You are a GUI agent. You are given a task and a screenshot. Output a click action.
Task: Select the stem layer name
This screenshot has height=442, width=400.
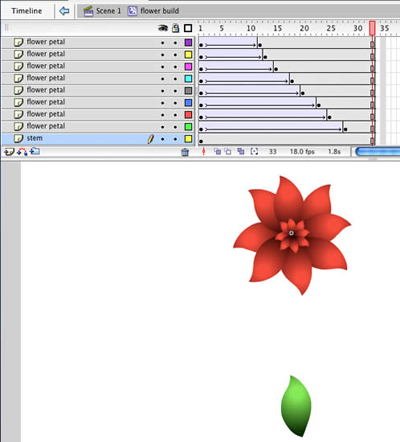point(35,138)
